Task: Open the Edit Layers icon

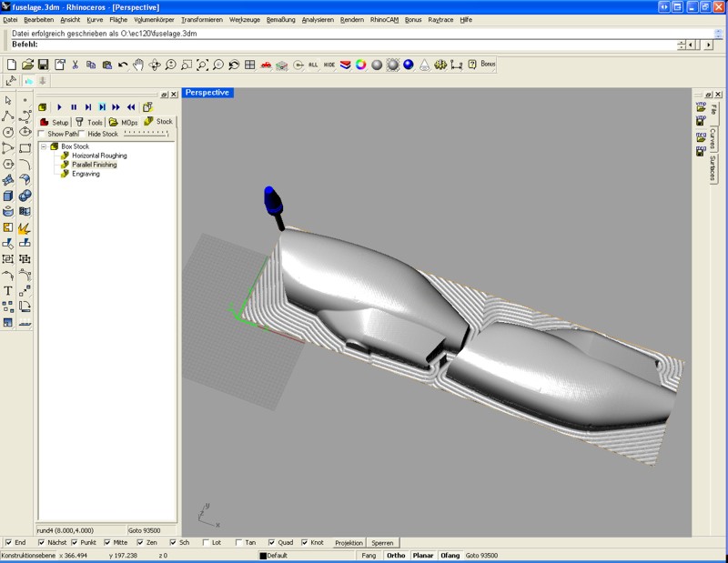Action: tap(345, 65)
